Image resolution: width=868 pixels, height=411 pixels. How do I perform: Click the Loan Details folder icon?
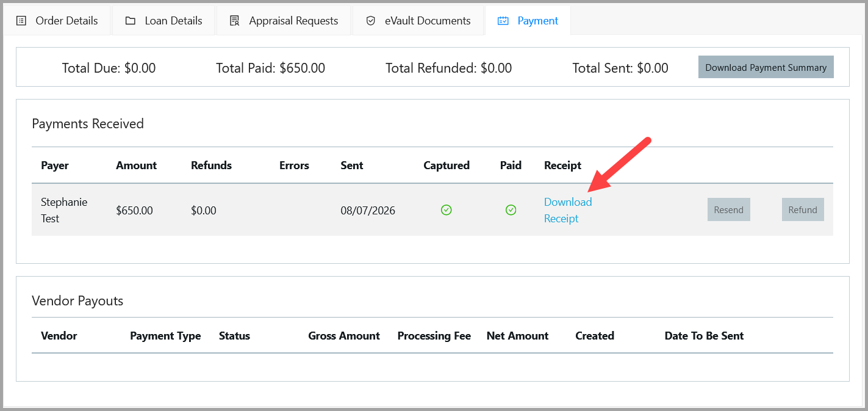pyautogui.click(x=131, y=21)
